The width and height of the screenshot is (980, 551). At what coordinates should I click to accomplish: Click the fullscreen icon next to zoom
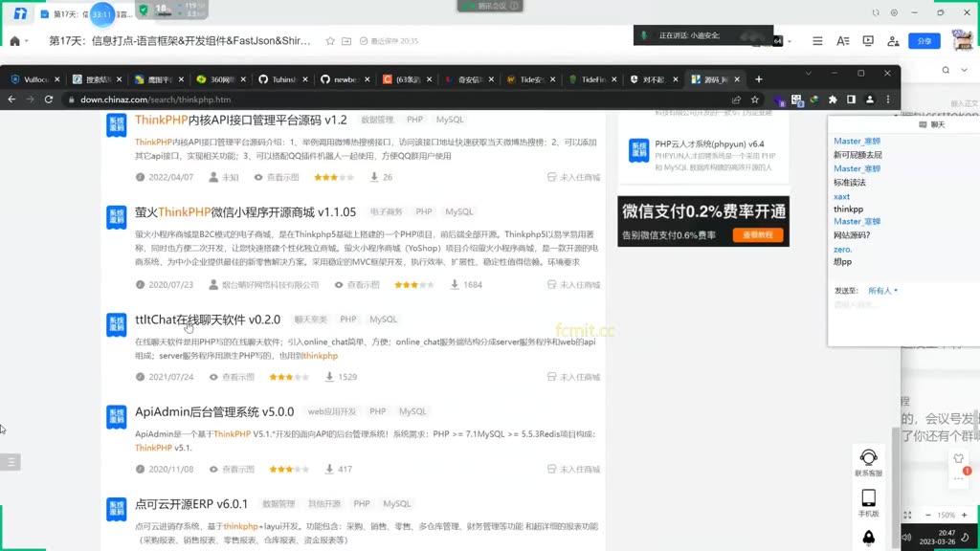[907, 516]
